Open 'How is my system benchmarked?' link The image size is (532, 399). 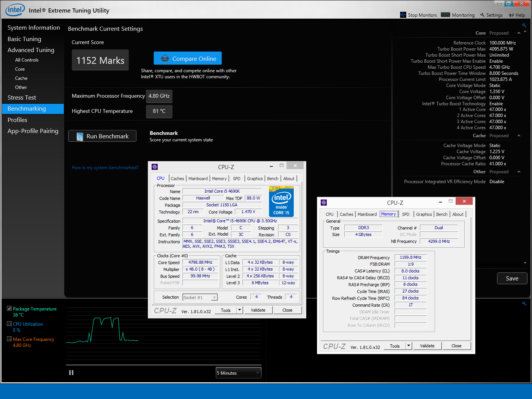(105, 168)
